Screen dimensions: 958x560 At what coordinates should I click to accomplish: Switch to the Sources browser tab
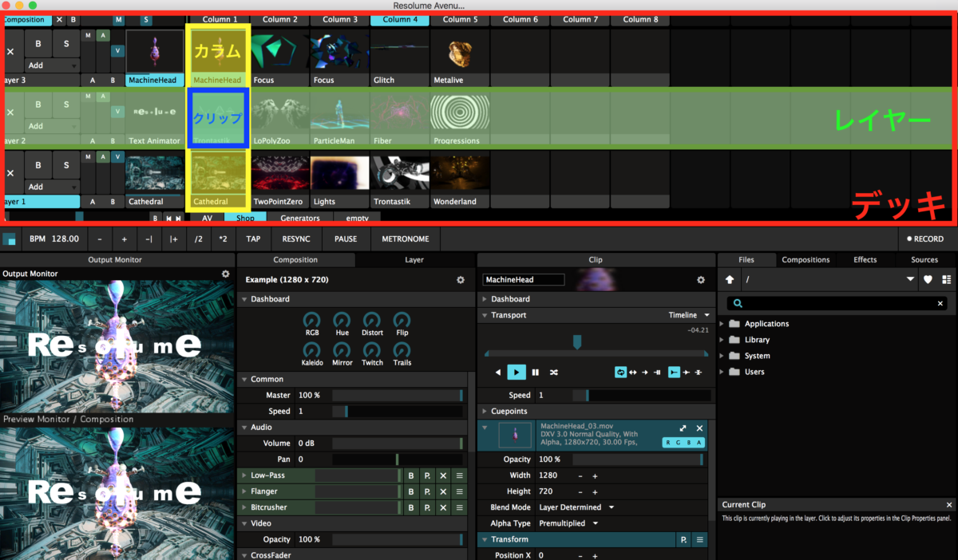924,259
